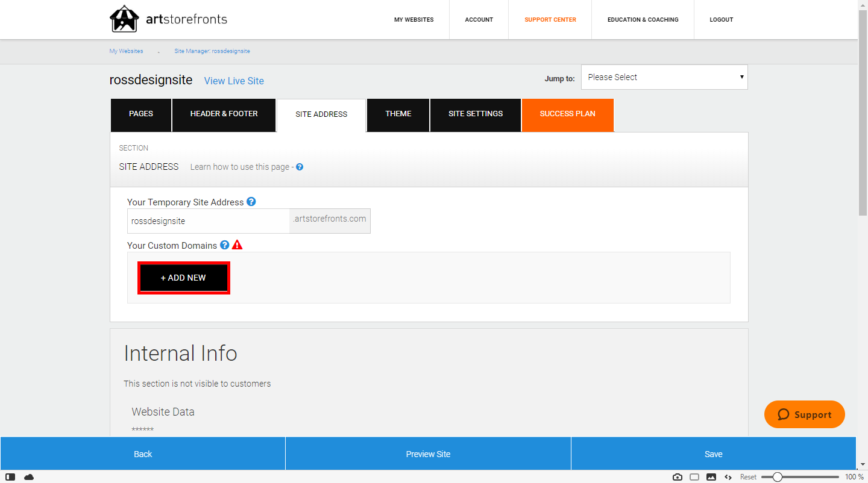Switch to the Header & Footer tab

pos(224,114)
